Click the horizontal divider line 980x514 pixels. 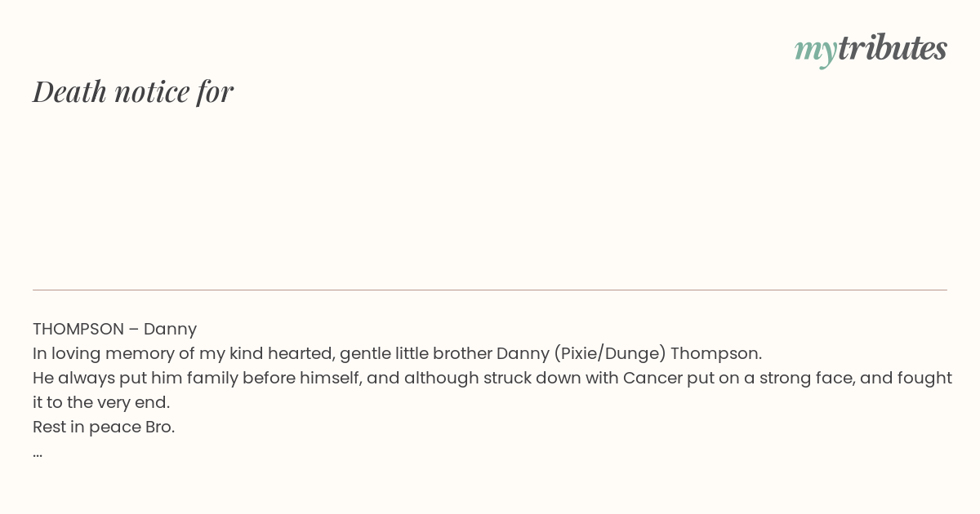click(x=490, y=290)
